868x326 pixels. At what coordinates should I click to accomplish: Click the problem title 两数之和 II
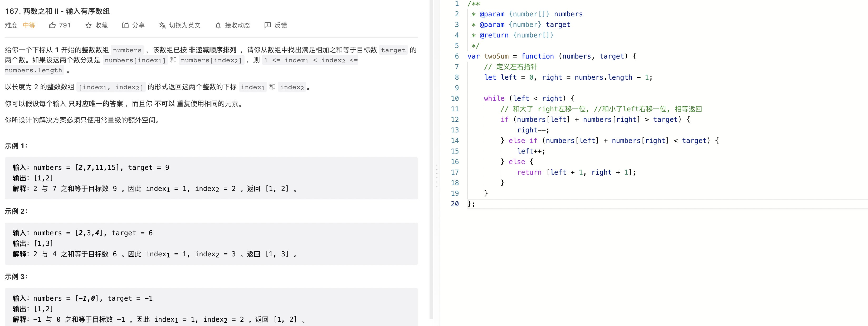tap(58, 11)
